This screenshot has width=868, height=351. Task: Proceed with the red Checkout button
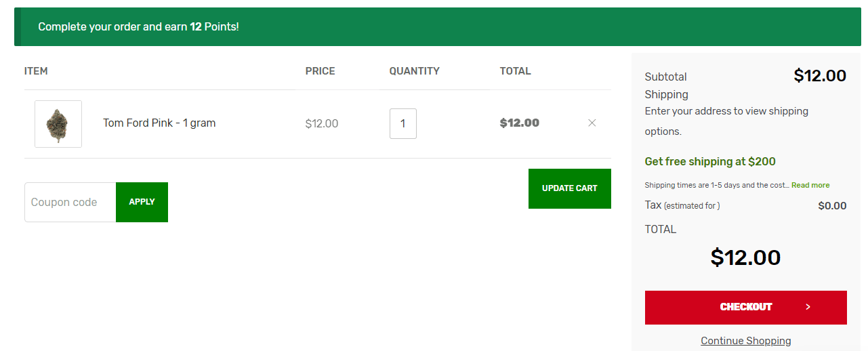[746, 308]
